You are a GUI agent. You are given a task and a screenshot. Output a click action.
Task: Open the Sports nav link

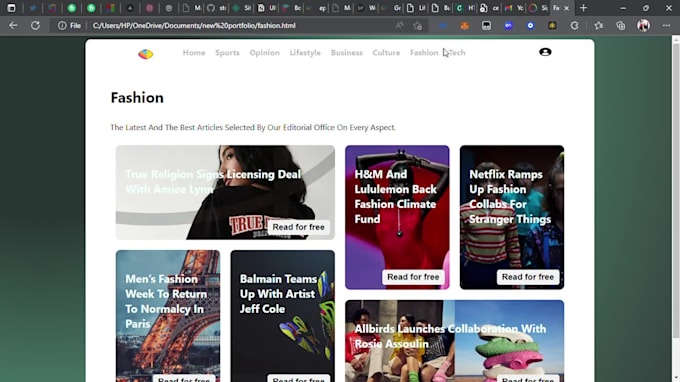[227, 52]
